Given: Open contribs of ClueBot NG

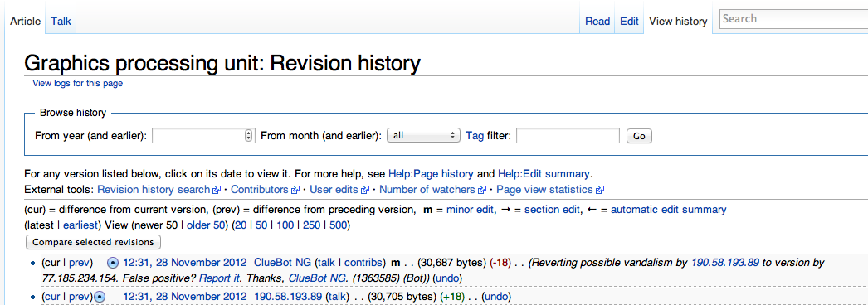Looking at the screenshot, I should 363,262.
